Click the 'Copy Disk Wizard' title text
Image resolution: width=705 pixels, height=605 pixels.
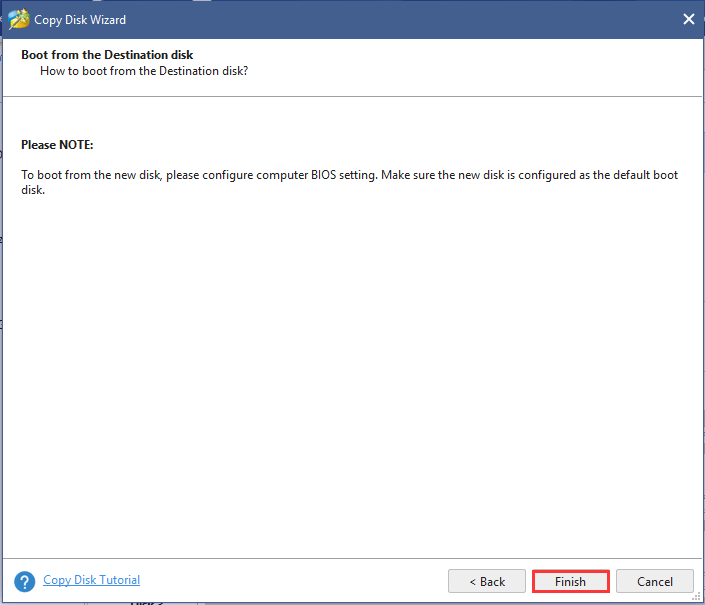click(80, 20)
